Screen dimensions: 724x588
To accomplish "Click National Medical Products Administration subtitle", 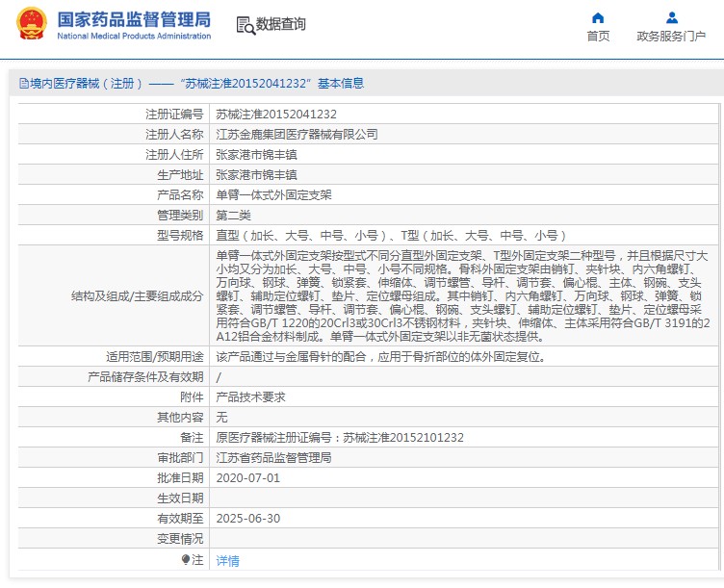I will [133, 37].
